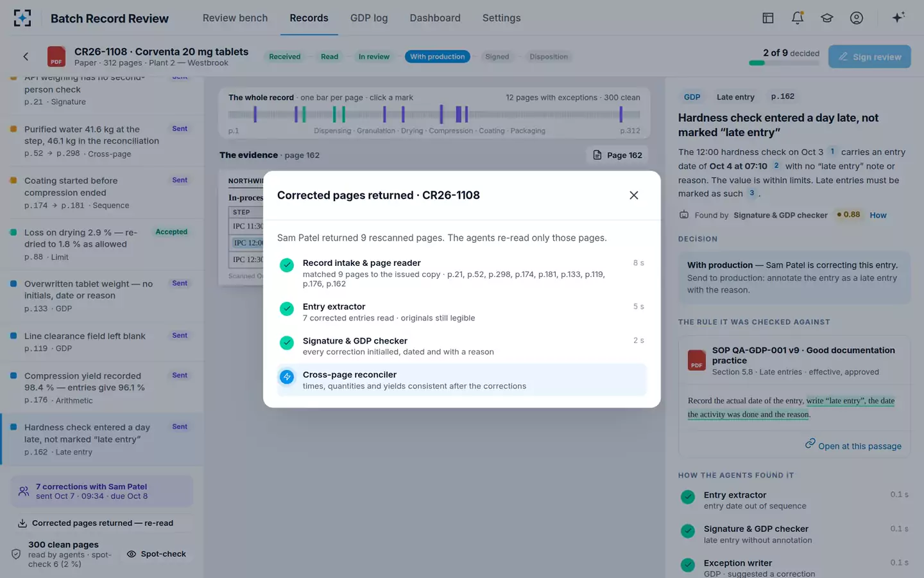Open the Settings tab
This screenshot has height=578, width=924.
click(x=501, y=18)
